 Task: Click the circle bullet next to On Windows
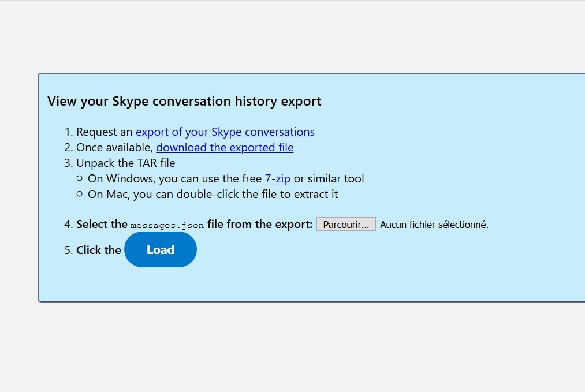click(79, 178)
